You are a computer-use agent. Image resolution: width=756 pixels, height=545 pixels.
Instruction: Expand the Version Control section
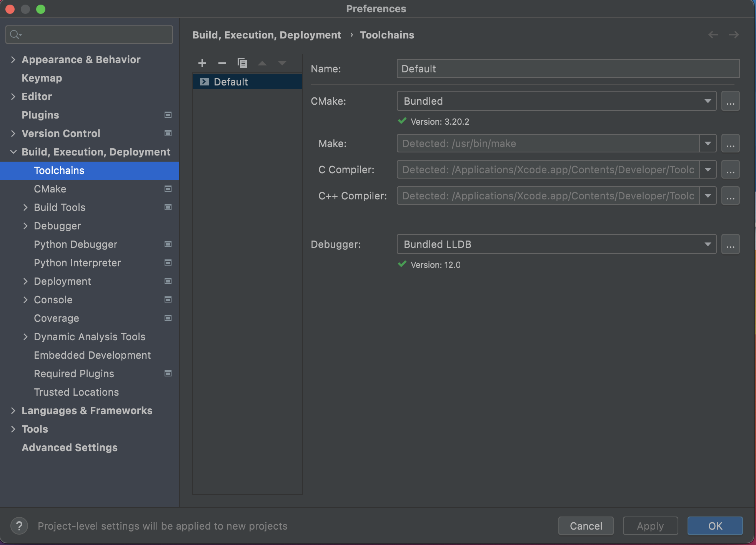tap(13, 133)
